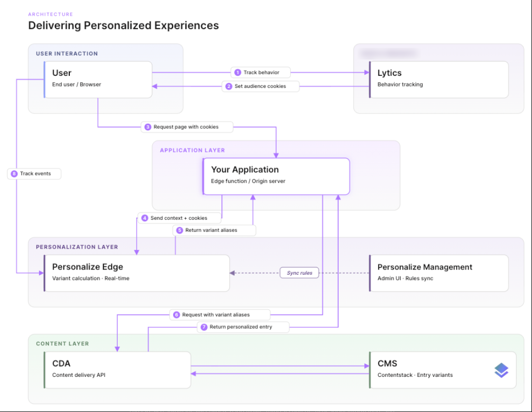Viewport: 532px width, 412px height.
Task: Click the "Track events" step label
Action: [x=34, y=173]
